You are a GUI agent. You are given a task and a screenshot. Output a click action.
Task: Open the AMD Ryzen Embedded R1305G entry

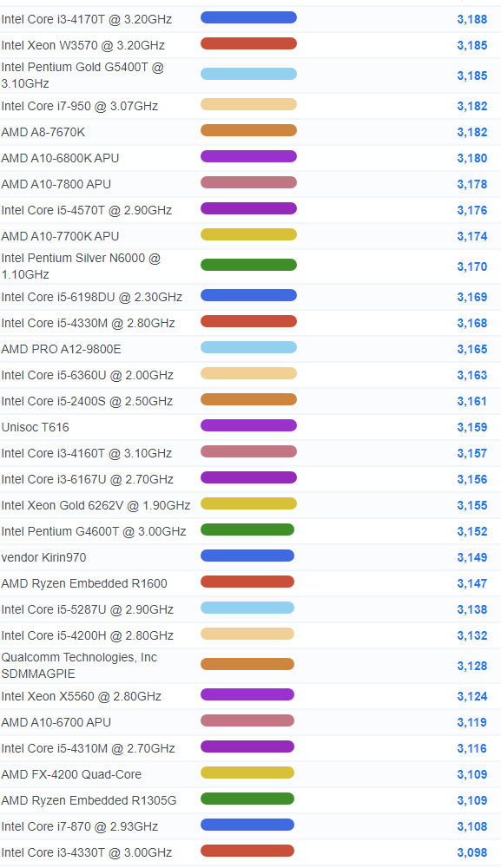[89, 800]
